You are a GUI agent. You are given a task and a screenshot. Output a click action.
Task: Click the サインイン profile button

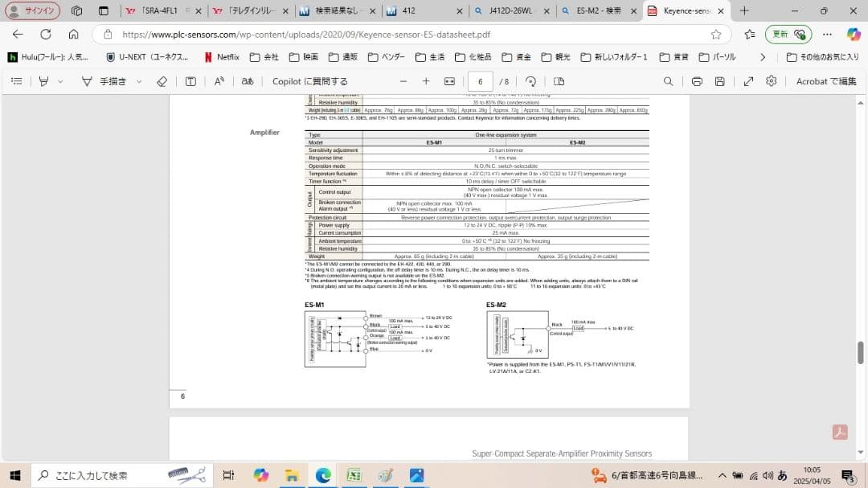pyautogui.click(x=32, y=10)
